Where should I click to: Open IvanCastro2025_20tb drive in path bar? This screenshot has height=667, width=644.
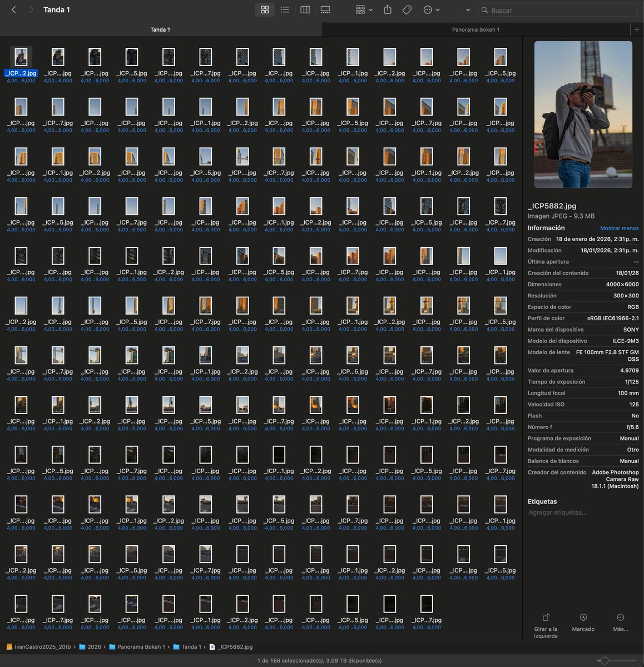38,647
